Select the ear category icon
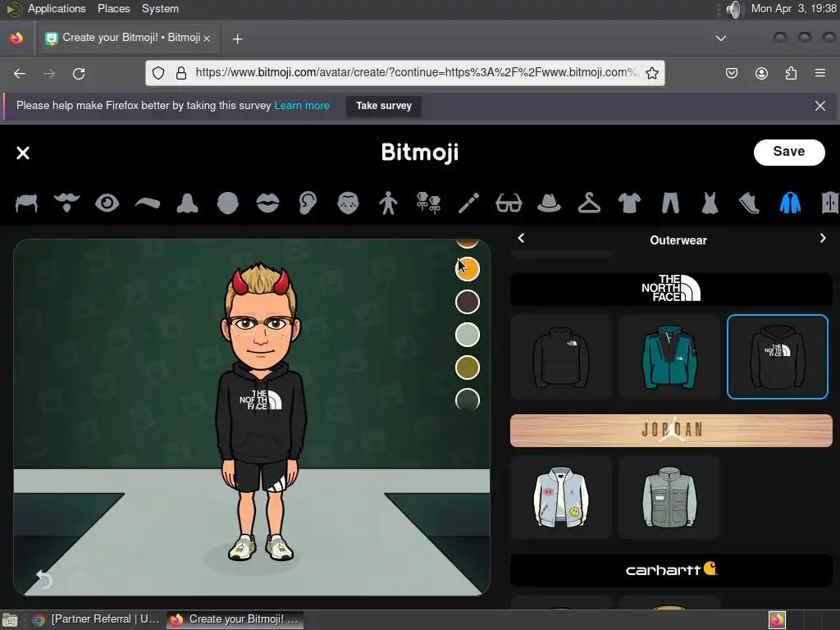This screenshot has width=840, height=630. [308, 203]
